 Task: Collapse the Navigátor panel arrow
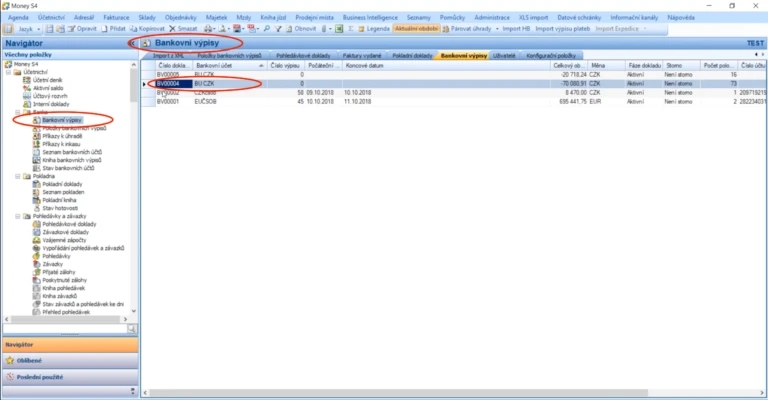[132, 43]
